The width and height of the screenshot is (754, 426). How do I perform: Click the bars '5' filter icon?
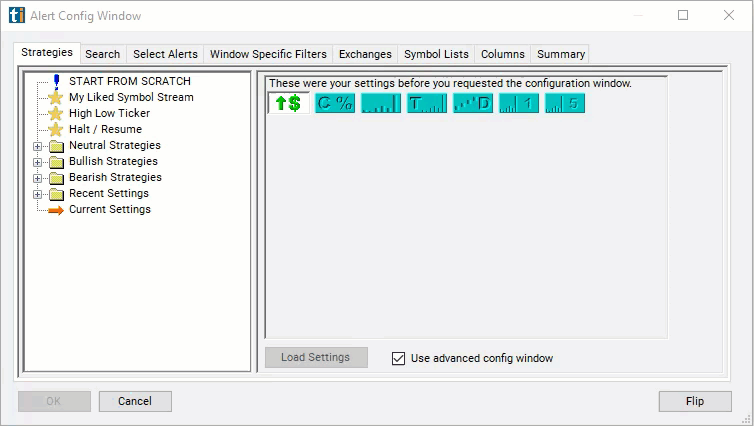coord(565,103)
